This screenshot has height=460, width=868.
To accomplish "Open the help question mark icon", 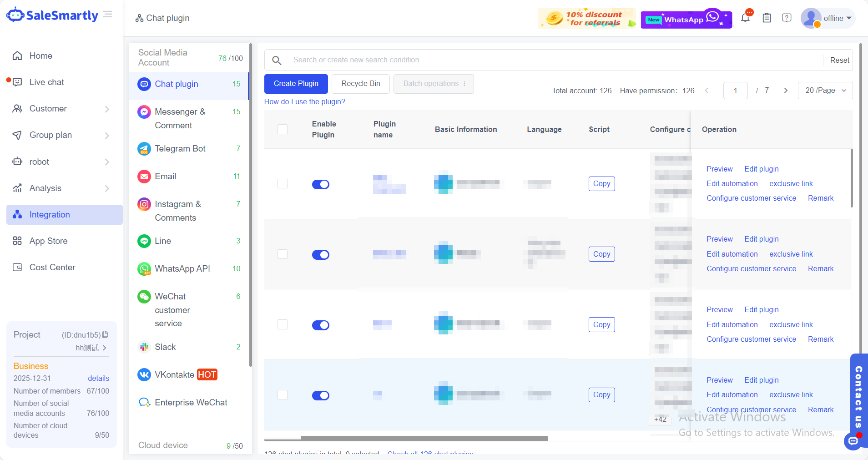I will (787, 18).
